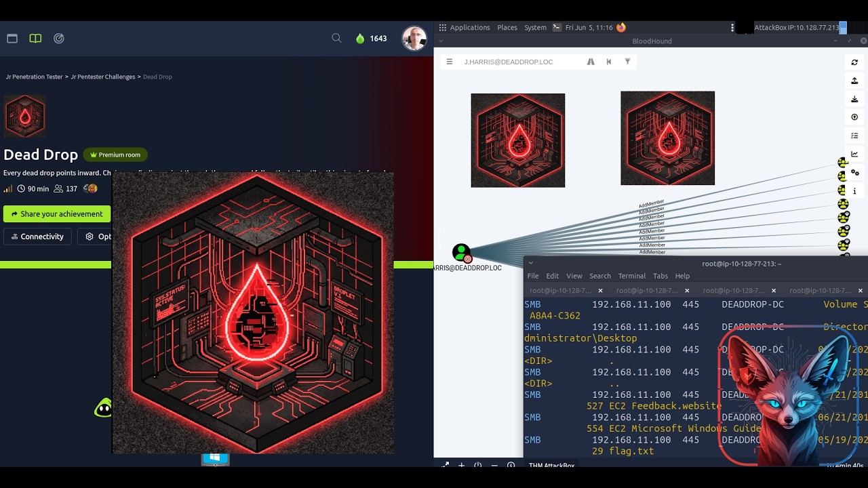Open terminal window menu chevron
Viewport: 868px width, 488px height.
(x=531, y=264)
